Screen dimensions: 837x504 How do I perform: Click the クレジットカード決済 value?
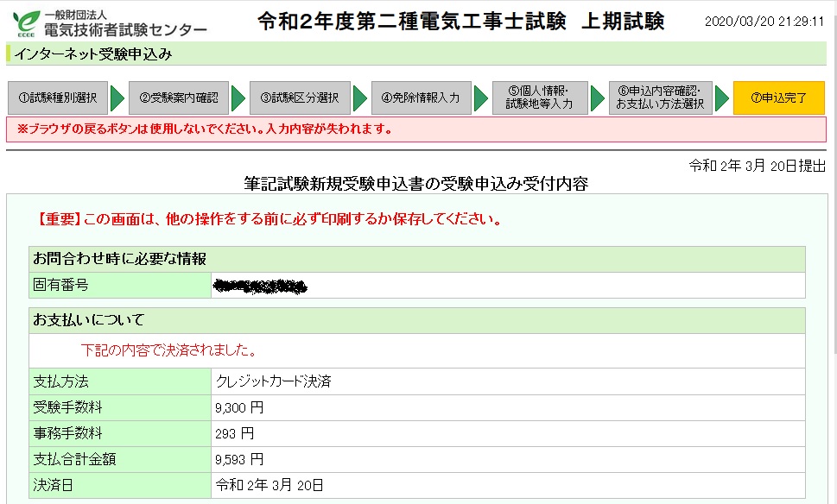[x=273, y=381]
